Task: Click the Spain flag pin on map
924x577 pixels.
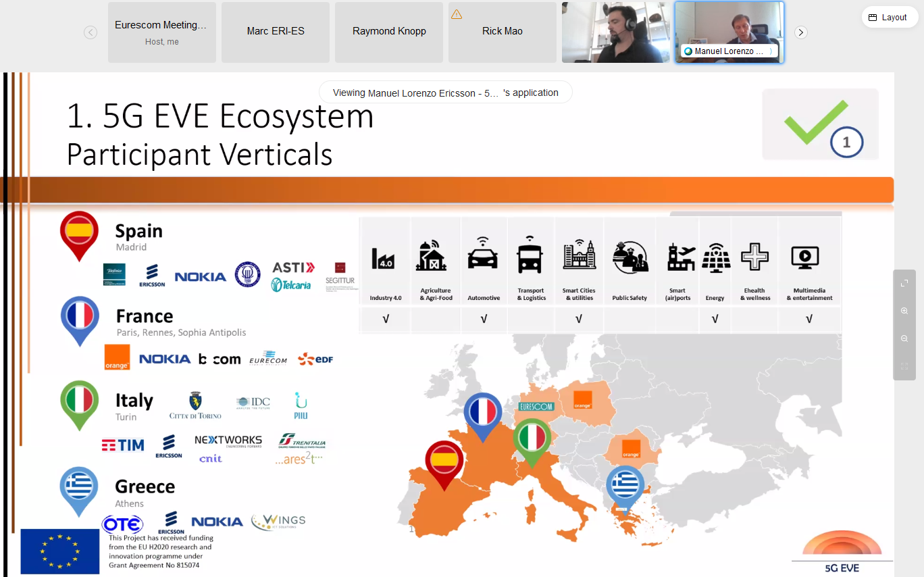Action: point(444,461)
